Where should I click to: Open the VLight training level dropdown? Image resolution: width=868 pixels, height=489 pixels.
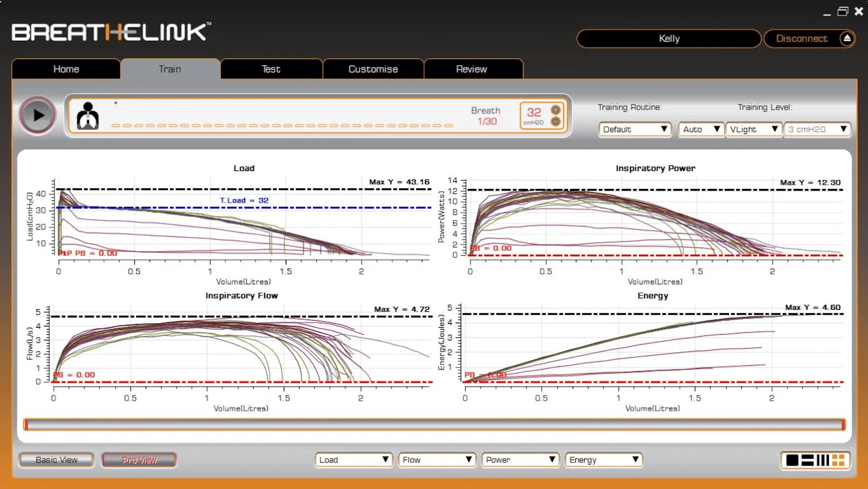click(x=754, y=129)
